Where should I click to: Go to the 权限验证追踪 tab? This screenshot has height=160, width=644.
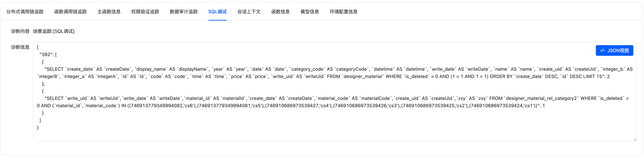pos(145,12)
